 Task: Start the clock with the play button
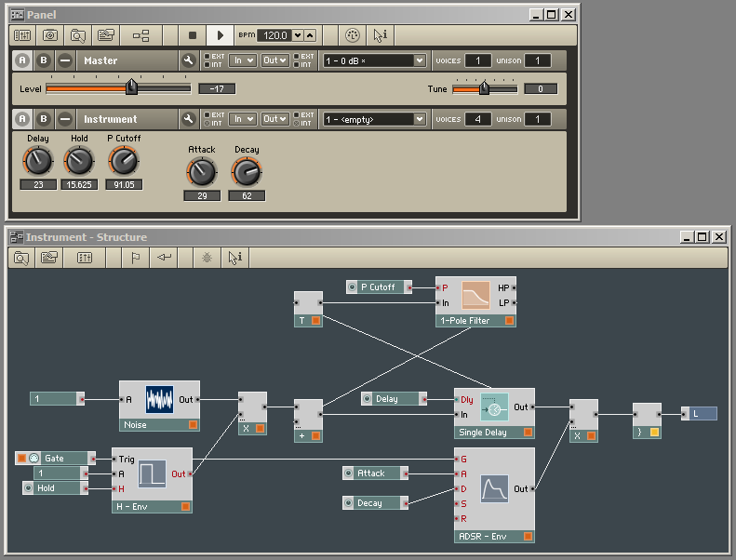pos(221,35)
